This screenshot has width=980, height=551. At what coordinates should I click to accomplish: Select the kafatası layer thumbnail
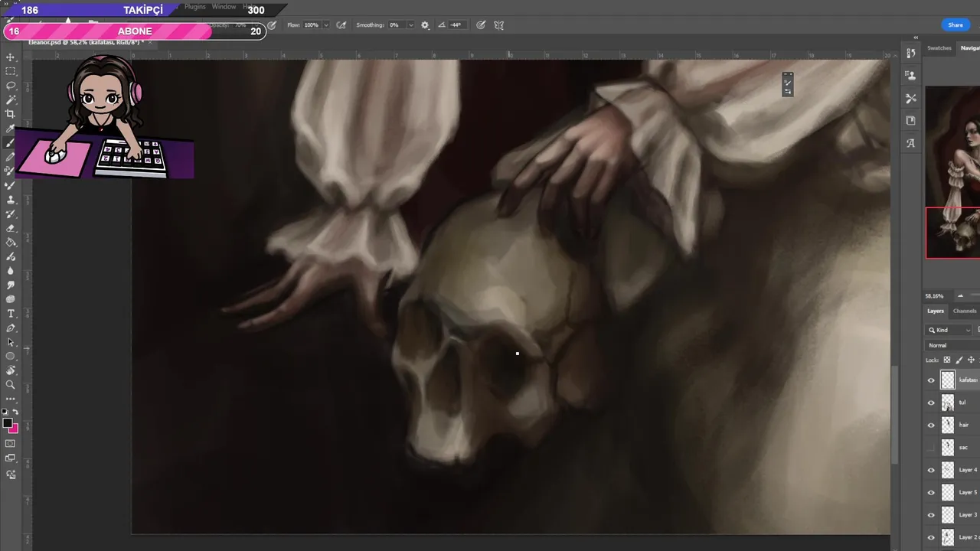(x=948, y=380)
